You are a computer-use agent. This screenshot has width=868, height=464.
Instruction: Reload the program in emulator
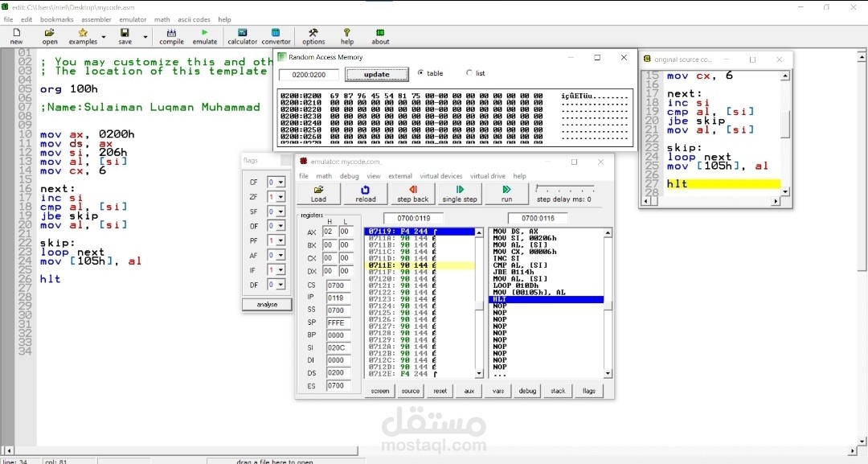(366, 194)
